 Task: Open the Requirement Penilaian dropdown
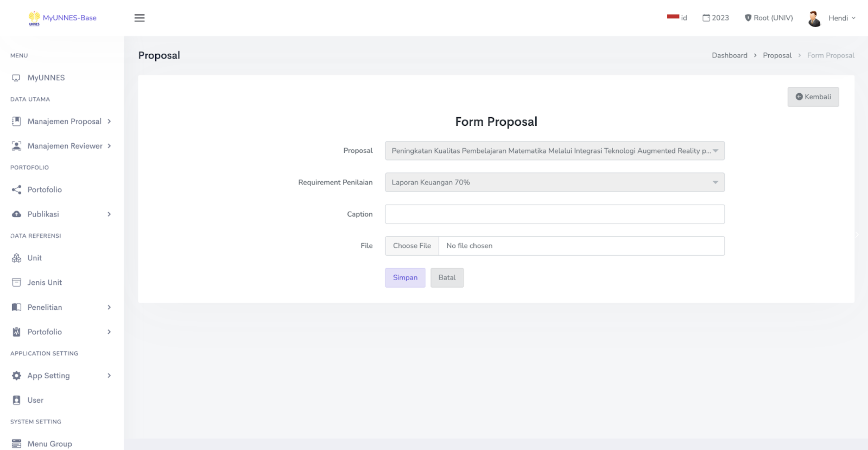(x=554, y=182)
